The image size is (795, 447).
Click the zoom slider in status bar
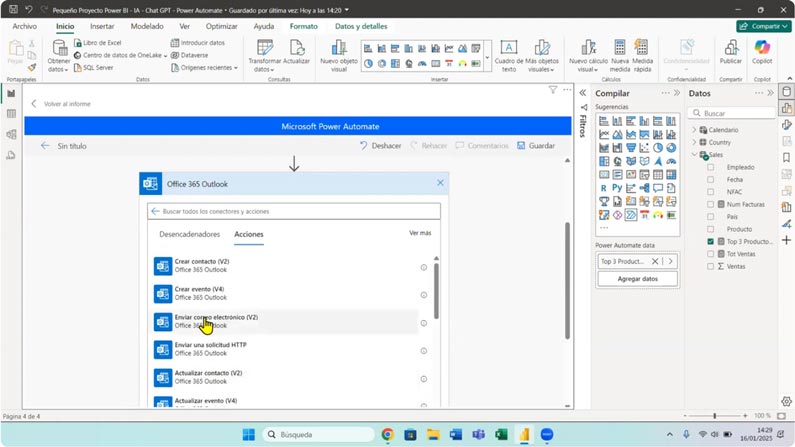pos(714,415)
